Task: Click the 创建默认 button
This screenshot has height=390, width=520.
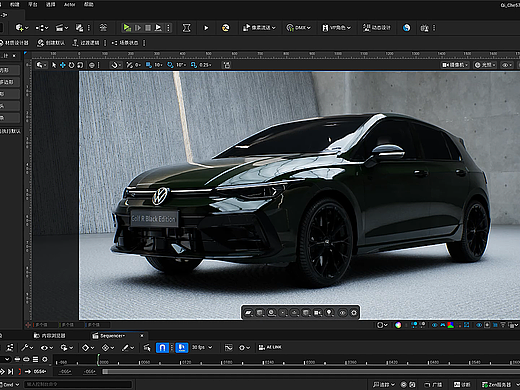Action: [51, 43]
